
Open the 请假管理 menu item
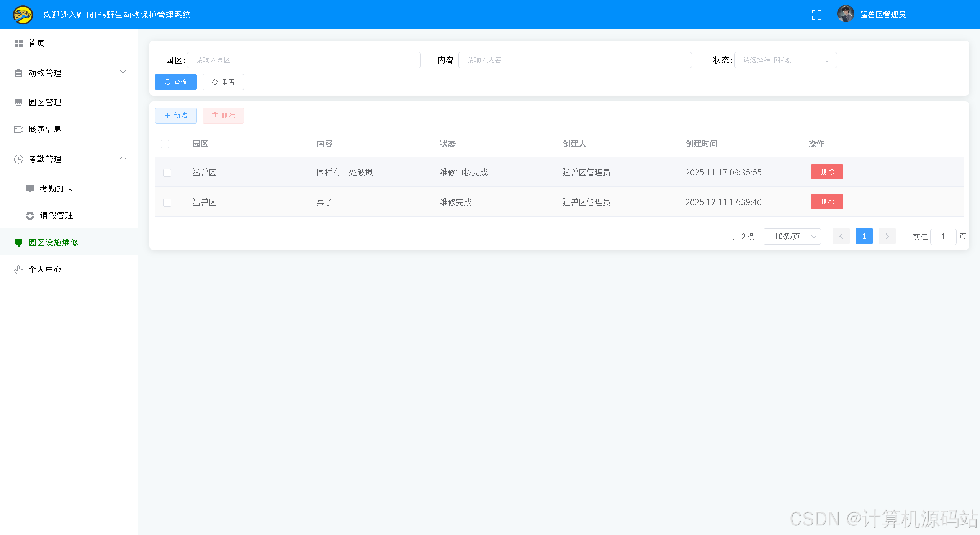pyautogui.click(x=69, y=216)
